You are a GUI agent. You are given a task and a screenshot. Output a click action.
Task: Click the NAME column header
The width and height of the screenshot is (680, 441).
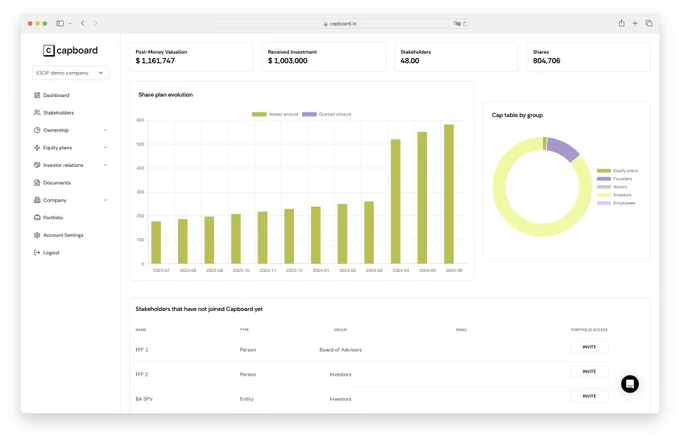pyautogui.click(x=141, y=330)
